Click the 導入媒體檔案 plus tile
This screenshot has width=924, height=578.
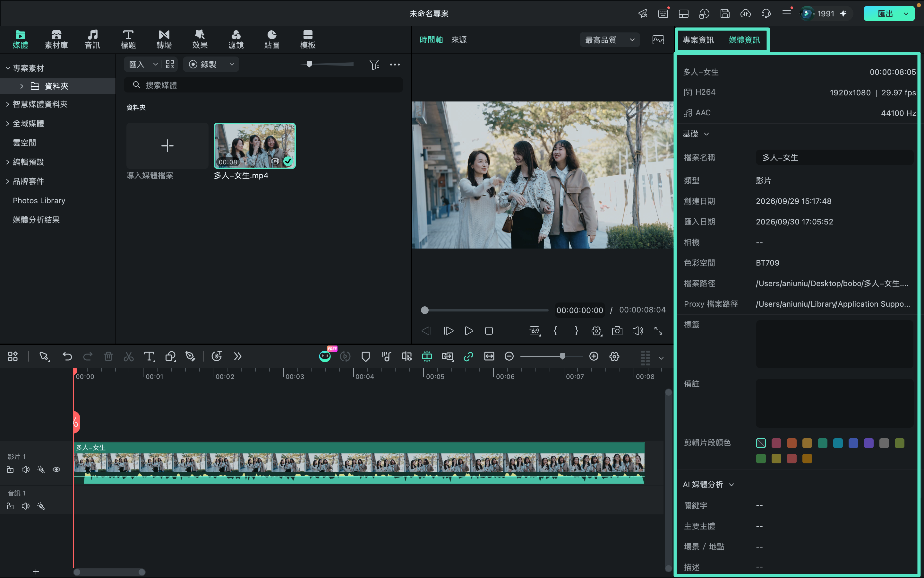167,146
